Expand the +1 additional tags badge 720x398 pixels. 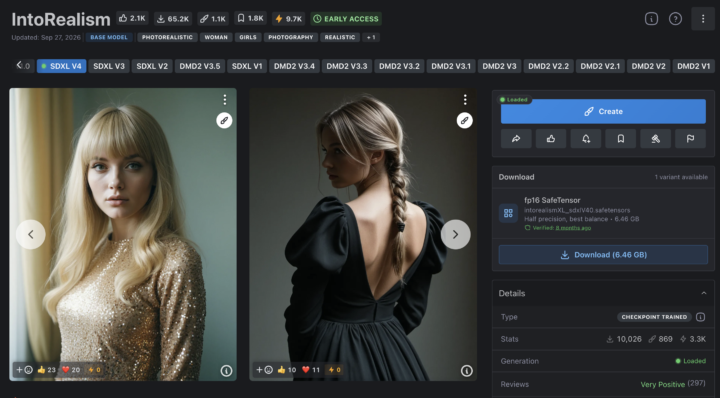(371, 37)
